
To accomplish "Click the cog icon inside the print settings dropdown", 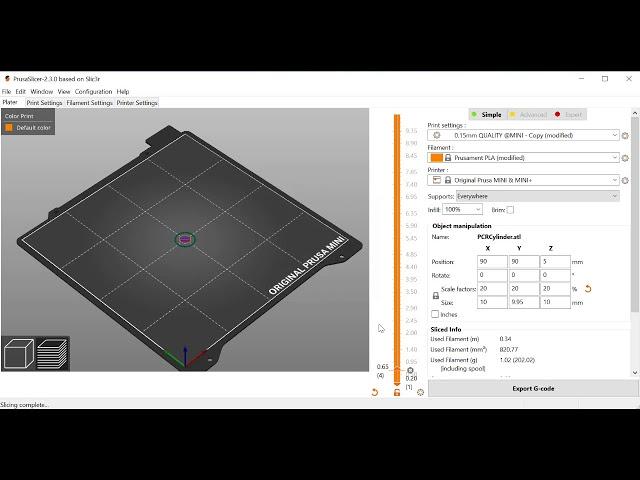I will point(437,135).
